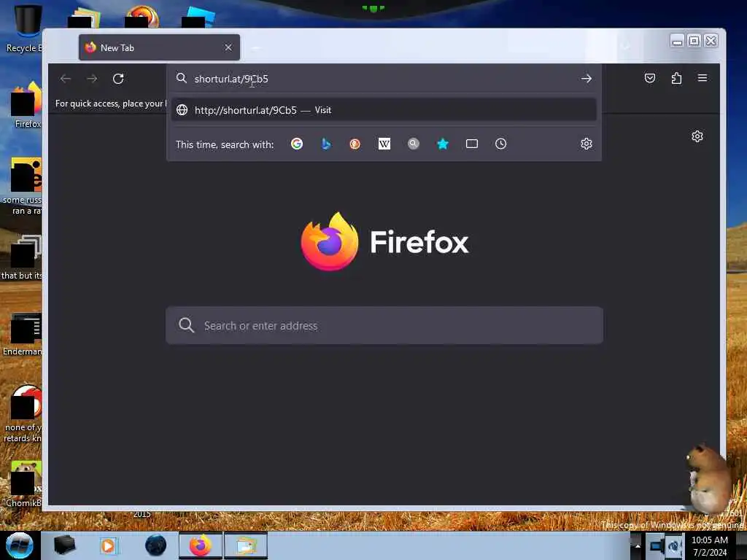Select the 'that but its' desktop icon

point(23,257)
